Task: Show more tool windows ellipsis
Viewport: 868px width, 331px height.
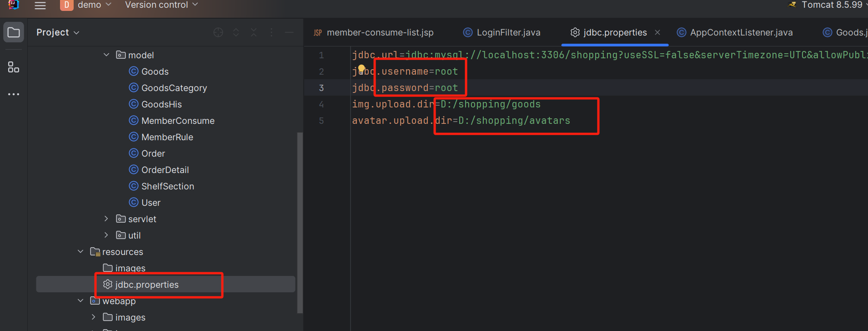Action: pos(14,94)
